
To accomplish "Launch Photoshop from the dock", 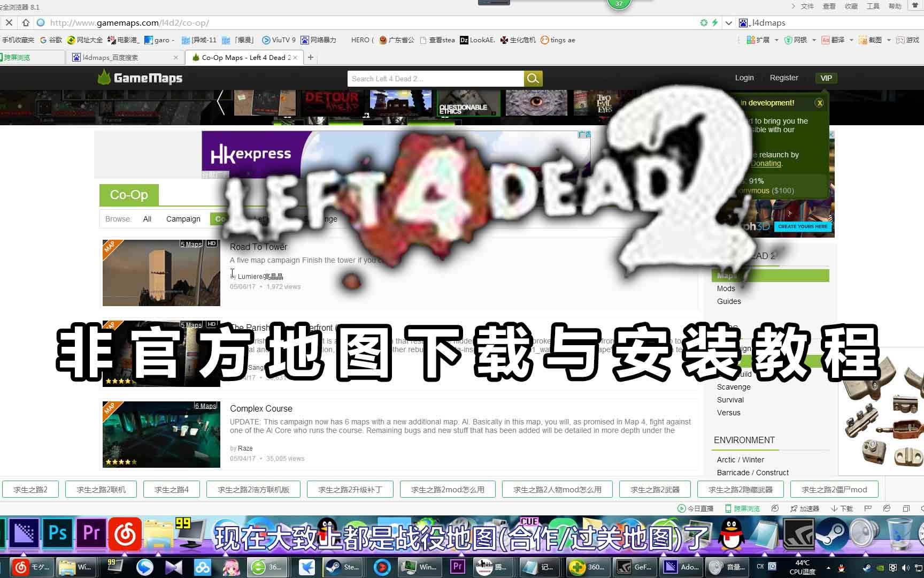I will [x=57, y=534].
